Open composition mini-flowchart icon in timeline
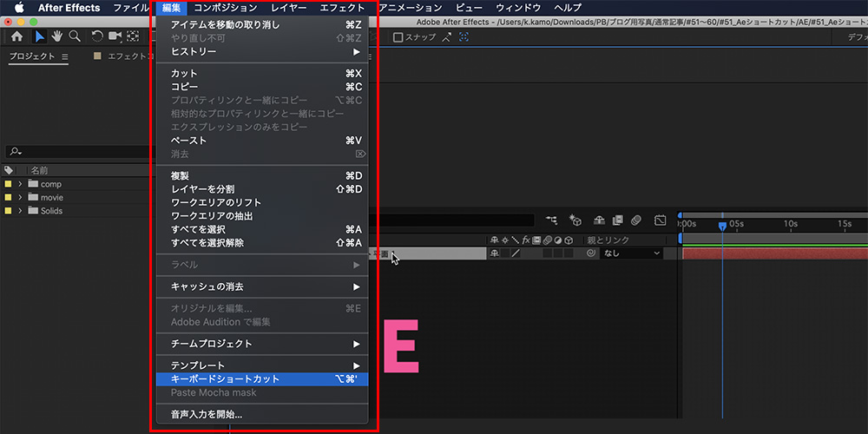 click(x=551, y=220)
